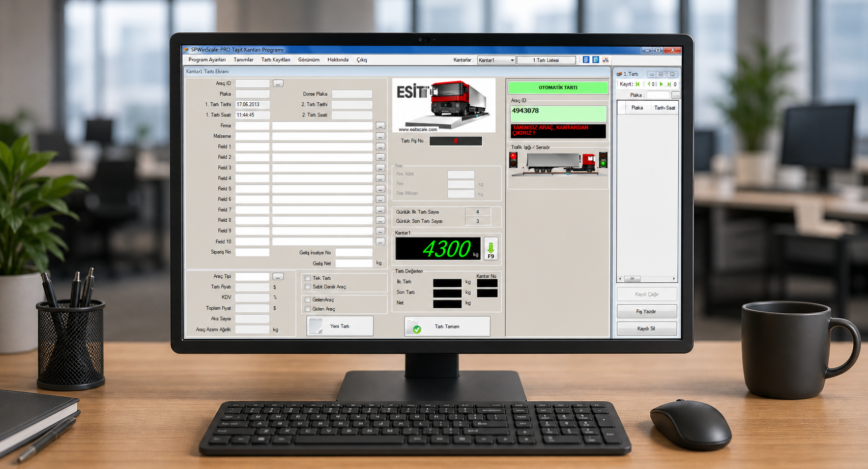Open the Program Ayarları menu
This screenshot has width=868, height=469.
click(207, 60)
